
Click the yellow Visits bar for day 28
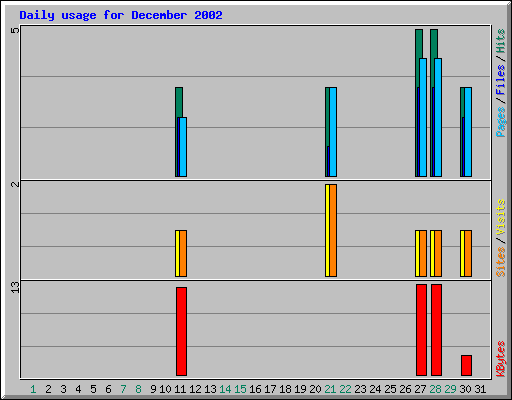432,253
